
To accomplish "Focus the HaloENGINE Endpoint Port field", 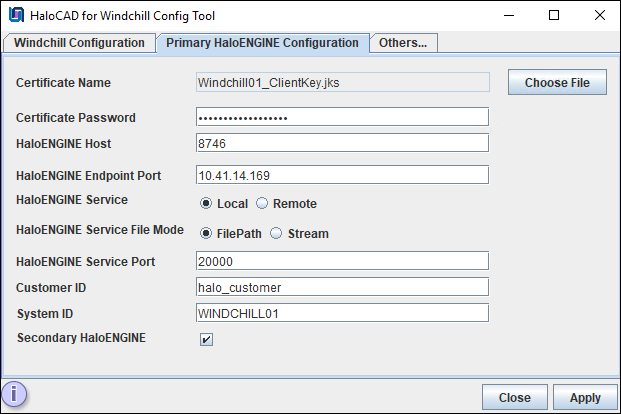I will (342, 175).
